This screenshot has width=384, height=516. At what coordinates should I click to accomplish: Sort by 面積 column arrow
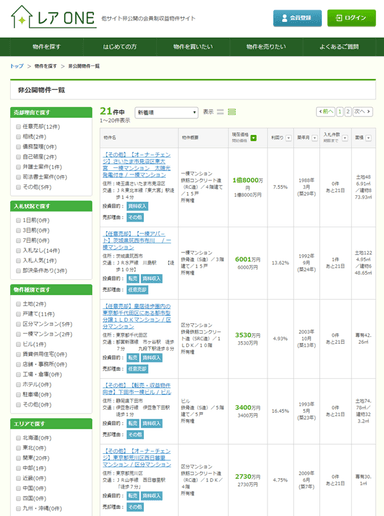point(368,138)
